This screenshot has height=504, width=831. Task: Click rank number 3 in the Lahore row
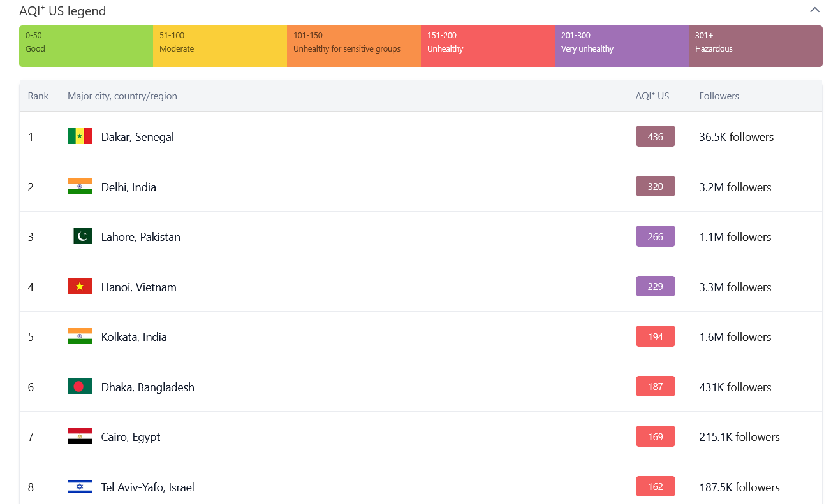(x=31, y=237)
